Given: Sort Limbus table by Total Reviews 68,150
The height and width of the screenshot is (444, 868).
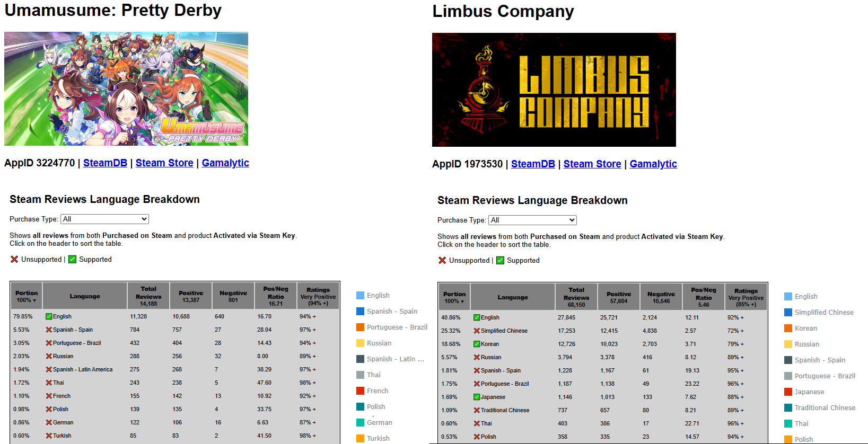Looking at the screenshot, I should point(576,297).
